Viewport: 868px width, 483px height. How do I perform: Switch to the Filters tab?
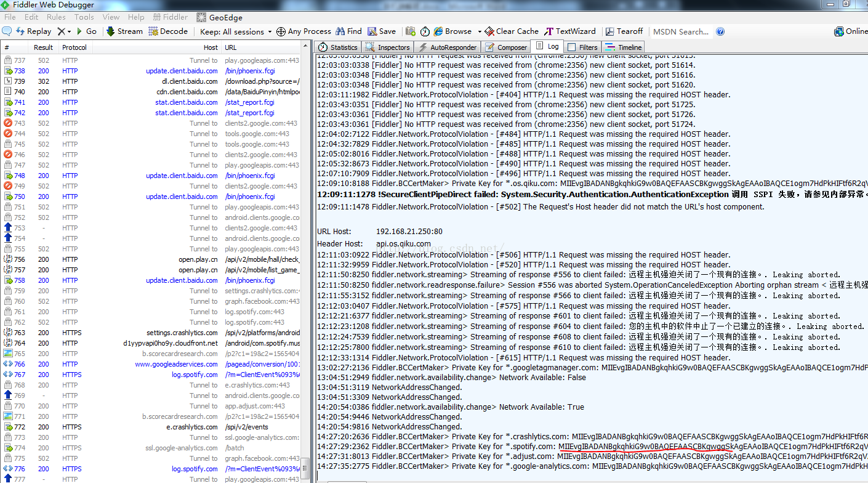(x=582, y=47)
